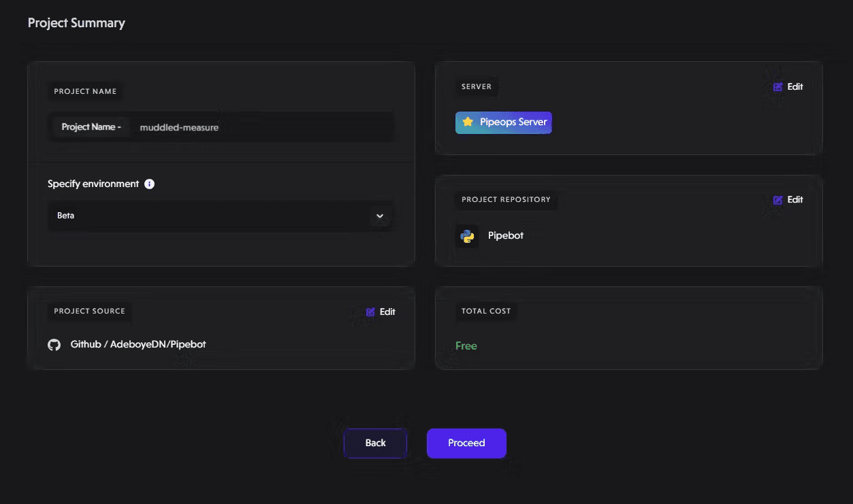
Task: Click the edit pencil icon in Server card
Action: pyautogui.click(x=778, y=87)
